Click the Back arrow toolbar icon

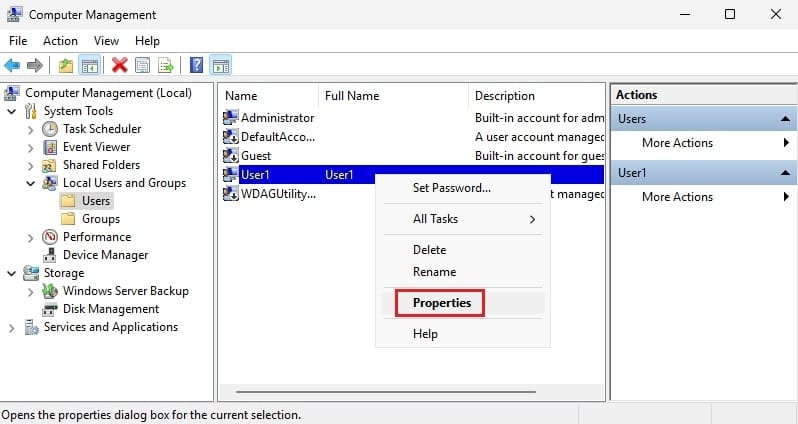click(x=12, y=65)
